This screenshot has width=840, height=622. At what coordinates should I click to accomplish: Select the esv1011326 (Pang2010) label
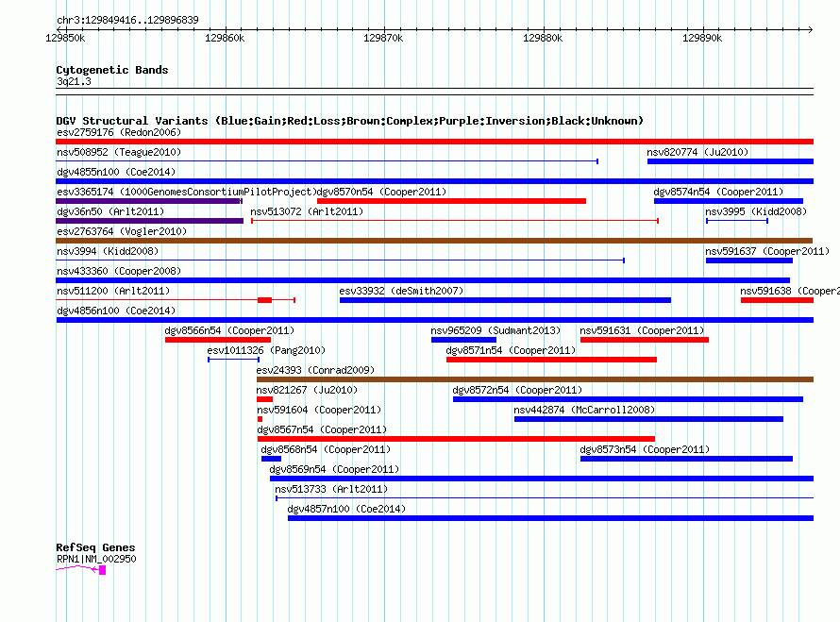click(266, 350)
